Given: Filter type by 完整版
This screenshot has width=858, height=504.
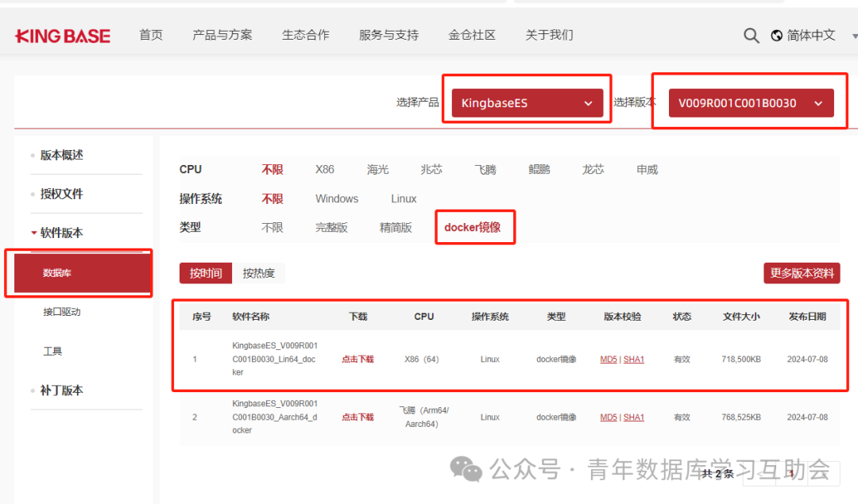Looking at the screenshot, I should coord(331,228).
